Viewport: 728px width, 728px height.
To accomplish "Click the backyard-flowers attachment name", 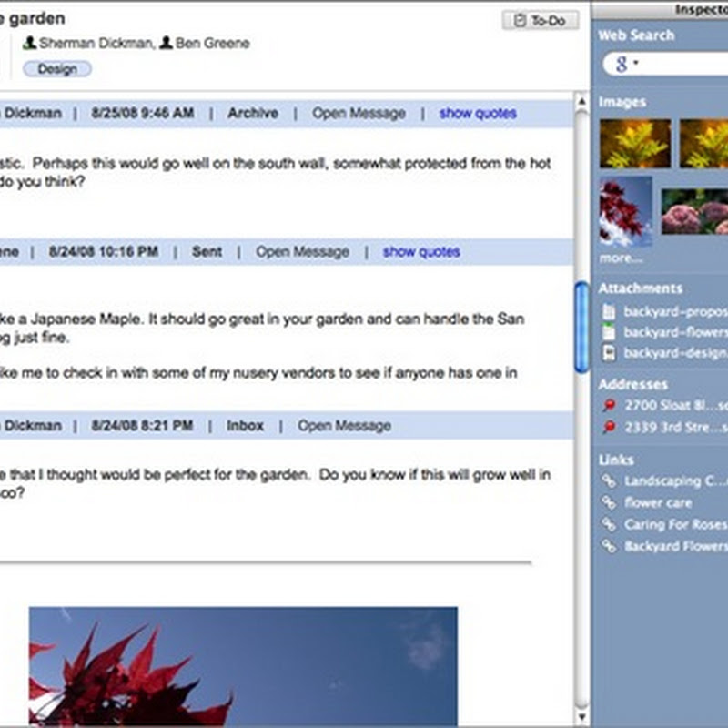I will tap(675, 332).
